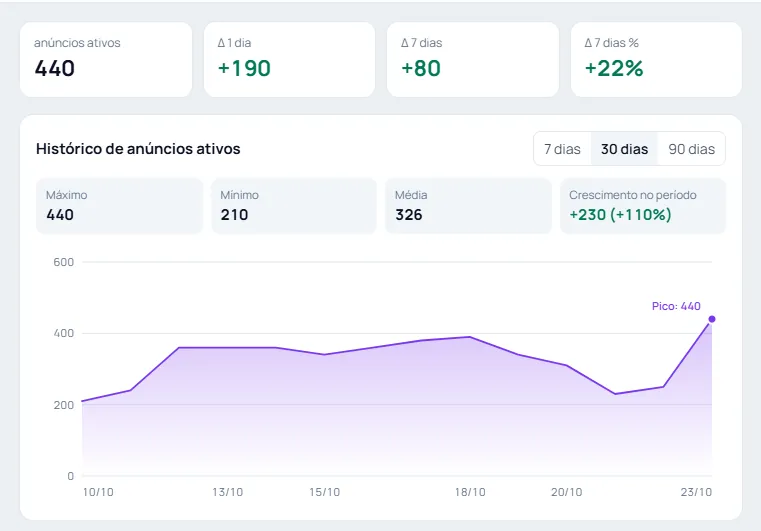
Task: Click the 18/10 date axis label
Action: pyautogui.click(x=470, y=492)
